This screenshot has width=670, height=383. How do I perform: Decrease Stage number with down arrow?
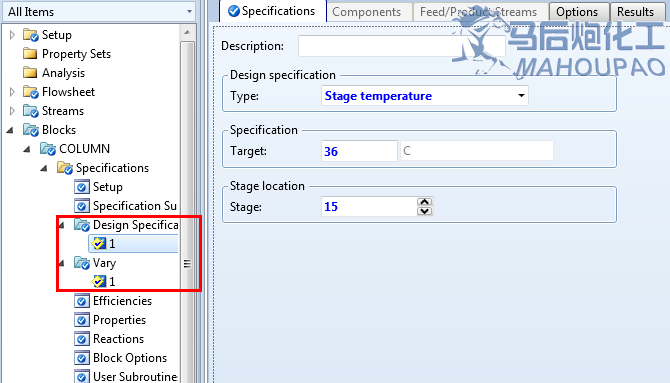tap(424, 211)
